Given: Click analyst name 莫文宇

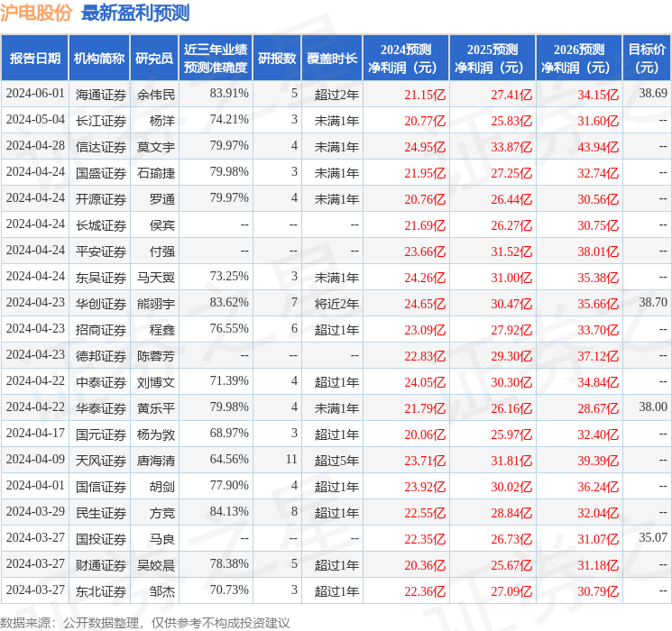Looking at the screenshot, I should pos(156,147).
